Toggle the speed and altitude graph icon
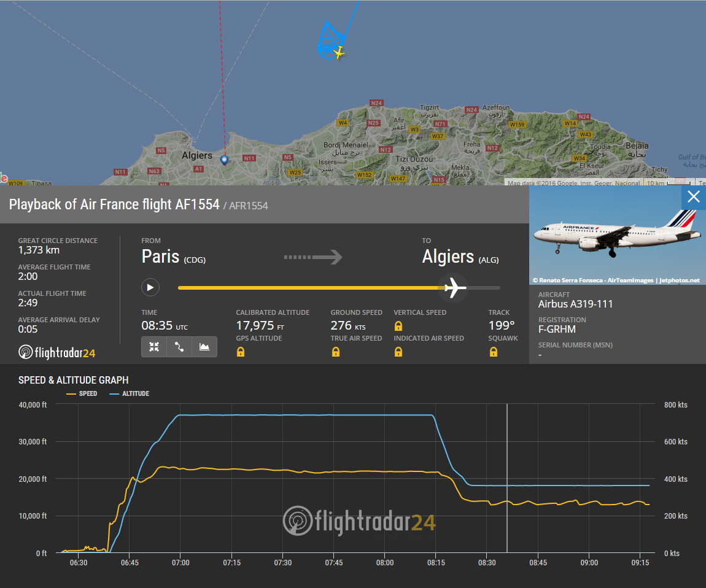 click(204, 347)
